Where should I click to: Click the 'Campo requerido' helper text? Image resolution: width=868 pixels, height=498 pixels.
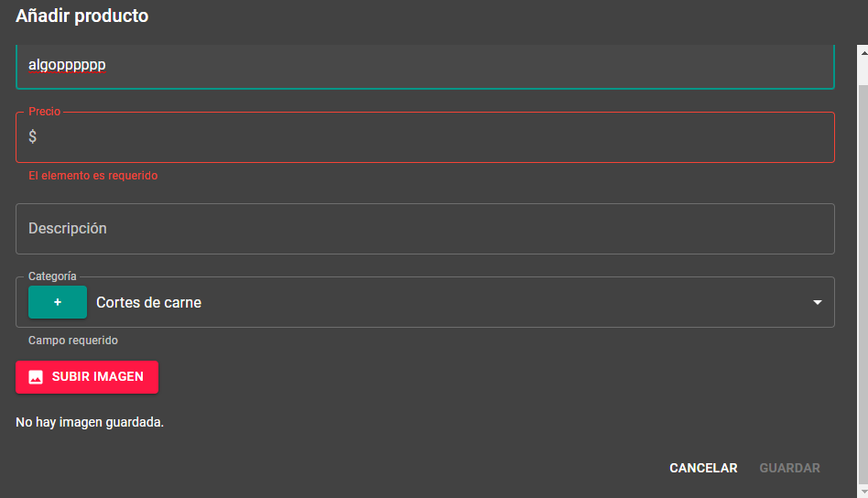tap(73, 341)
